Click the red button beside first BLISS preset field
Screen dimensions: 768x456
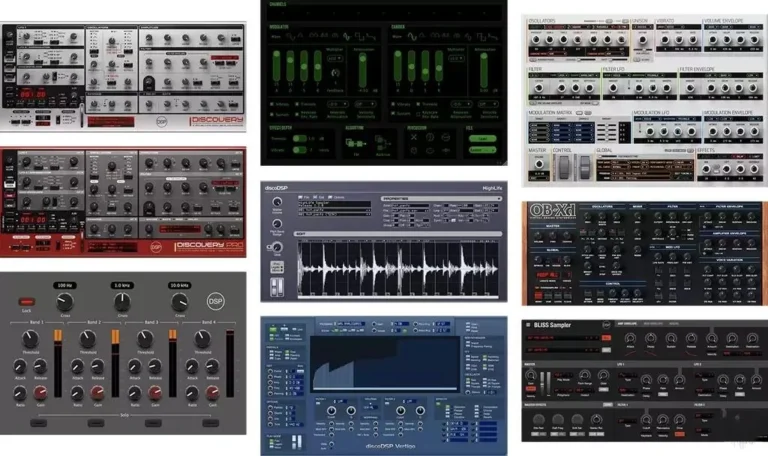point(606,337)
